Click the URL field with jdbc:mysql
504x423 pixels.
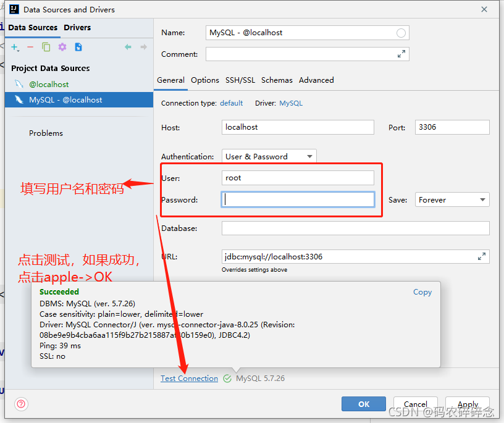click(356, 256)
